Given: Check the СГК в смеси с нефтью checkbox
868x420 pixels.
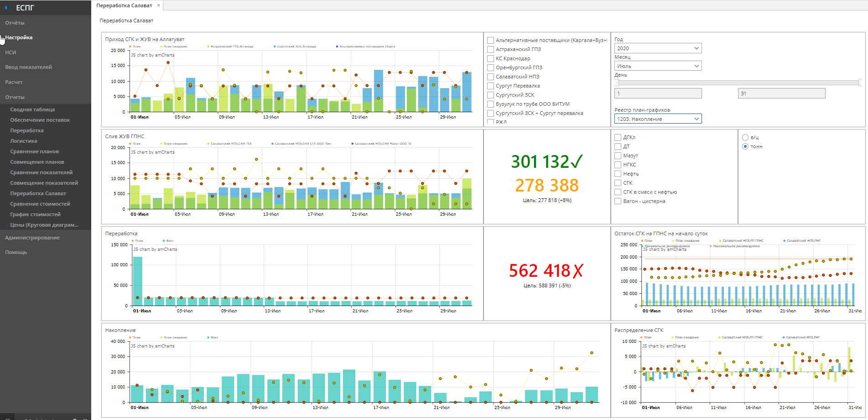Looking at the screenshot, I should pyautogui.click(x=618, y=192).
